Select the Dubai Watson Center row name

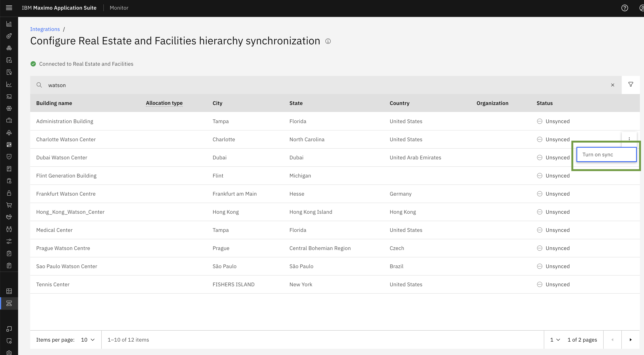pos(62,158)
